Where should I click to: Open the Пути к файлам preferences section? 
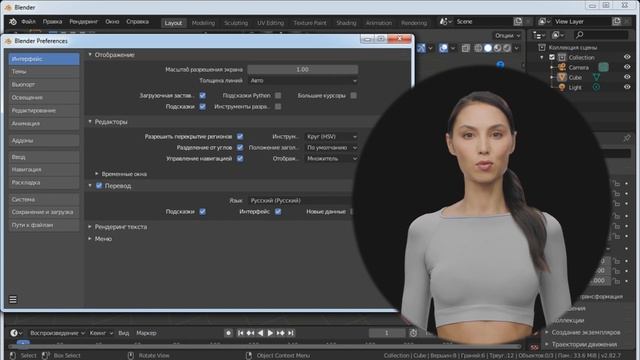pyautogui.click(x=44, y=225)
